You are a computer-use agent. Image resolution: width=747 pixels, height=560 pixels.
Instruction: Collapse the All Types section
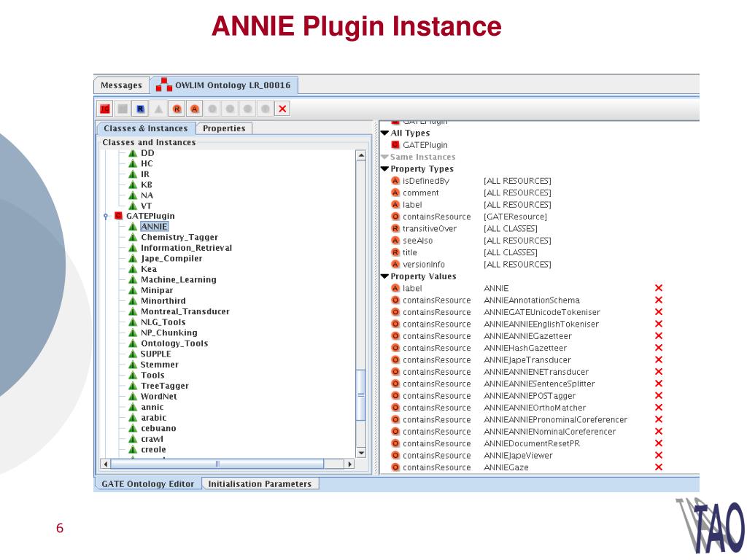click(x=385, y=133)
